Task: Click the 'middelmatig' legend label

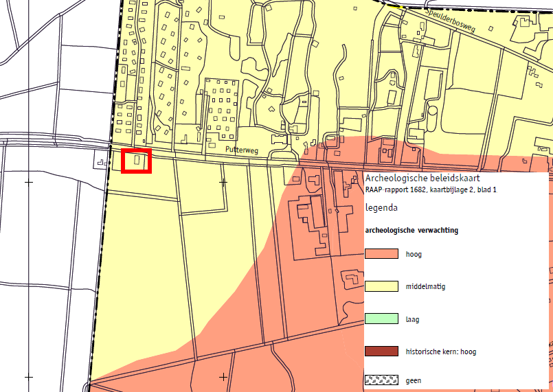Action: pos(425,286)
